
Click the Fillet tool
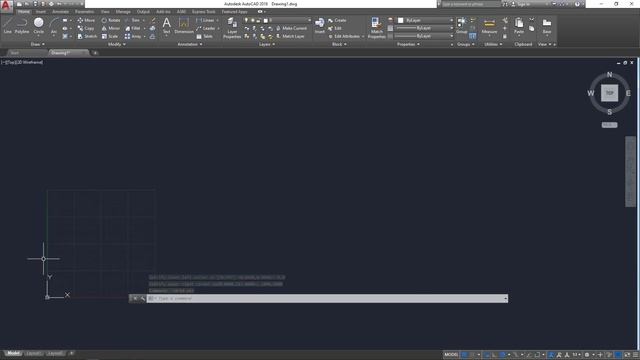[x=133, y=28]
